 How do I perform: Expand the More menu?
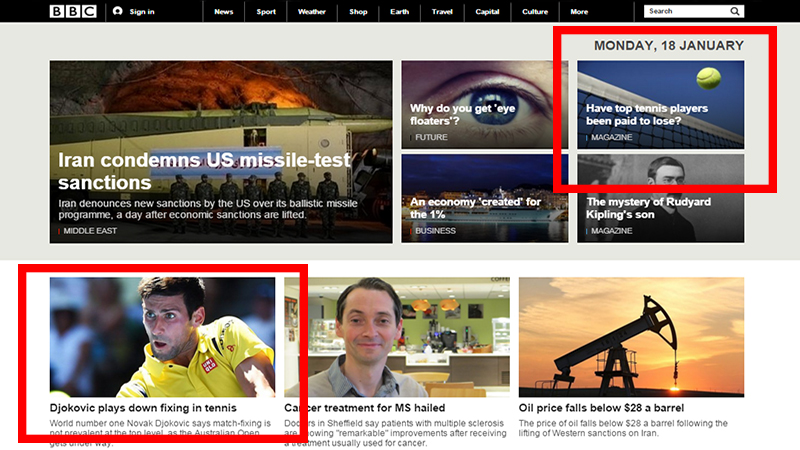[579, 12]
